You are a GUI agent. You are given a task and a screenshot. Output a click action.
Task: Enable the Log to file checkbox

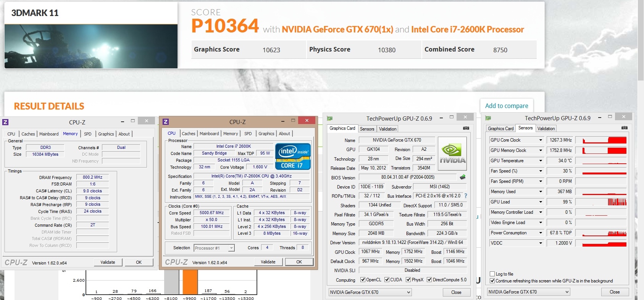492,274
